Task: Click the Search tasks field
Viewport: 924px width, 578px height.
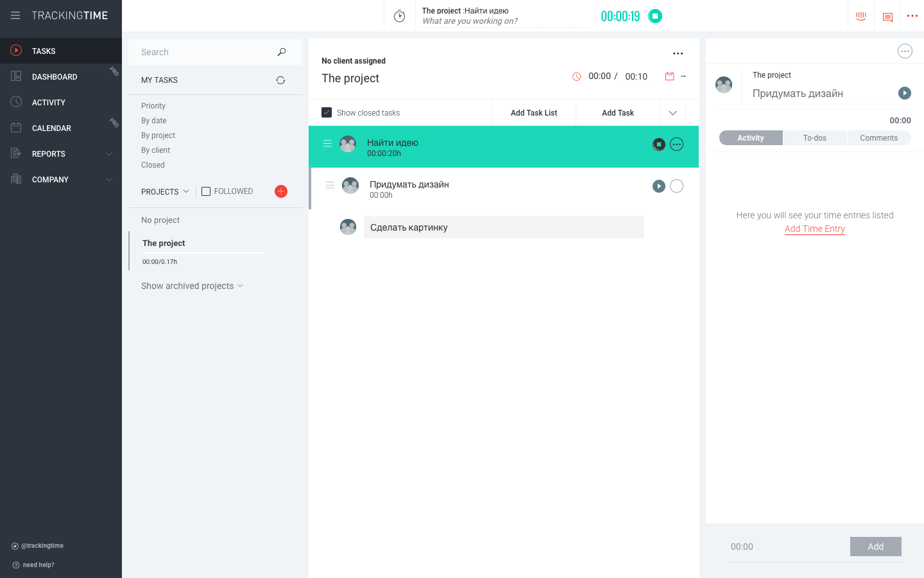Action: point(205,52)
